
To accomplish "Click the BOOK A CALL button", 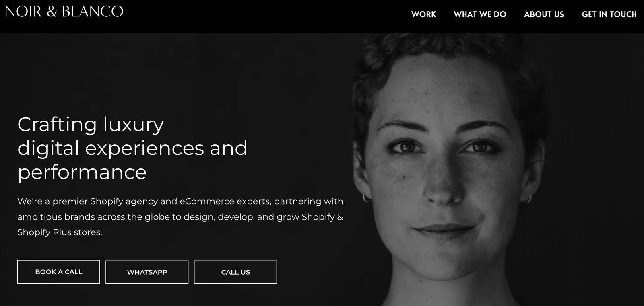I will (58, 272).
